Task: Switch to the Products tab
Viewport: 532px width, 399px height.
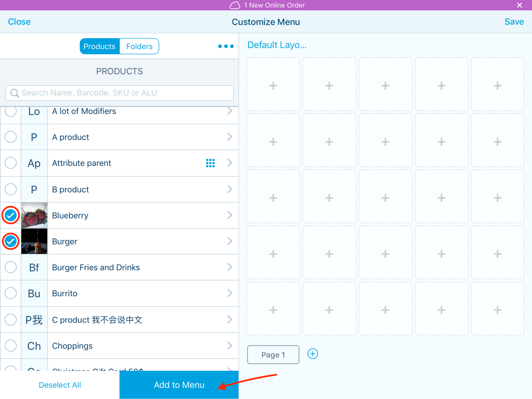Action: click(99, 46)
